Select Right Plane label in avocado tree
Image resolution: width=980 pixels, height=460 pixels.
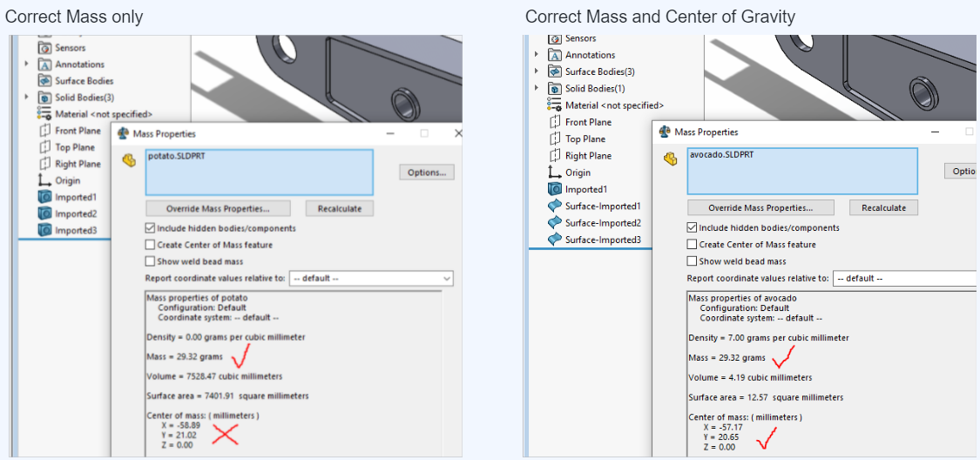[x=588, y=156]
